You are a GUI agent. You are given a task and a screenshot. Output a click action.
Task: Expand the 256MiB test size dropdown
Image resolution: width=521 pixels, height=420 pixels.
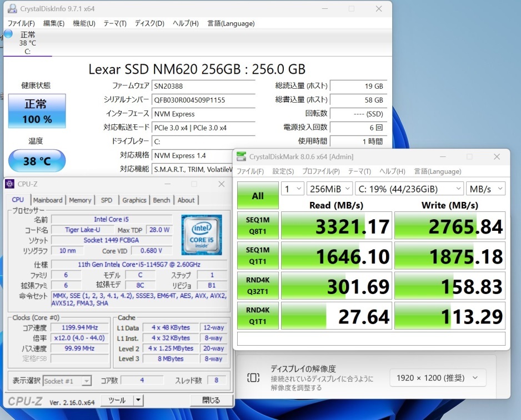tap(329, 189)
